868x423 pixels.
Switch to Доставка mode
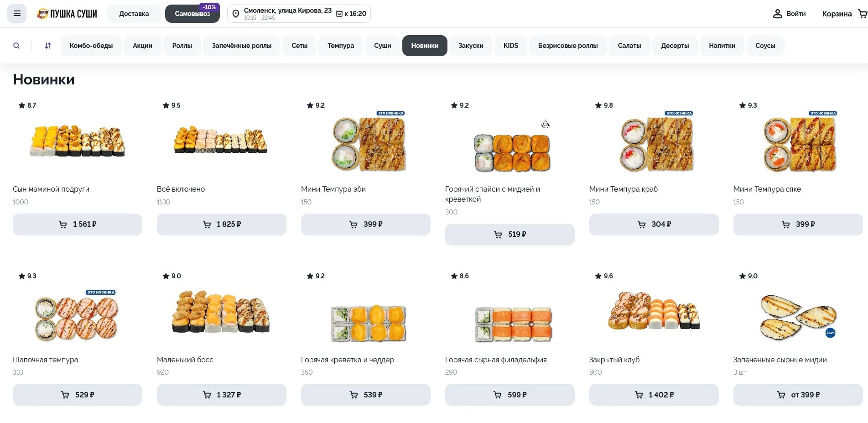134,14
